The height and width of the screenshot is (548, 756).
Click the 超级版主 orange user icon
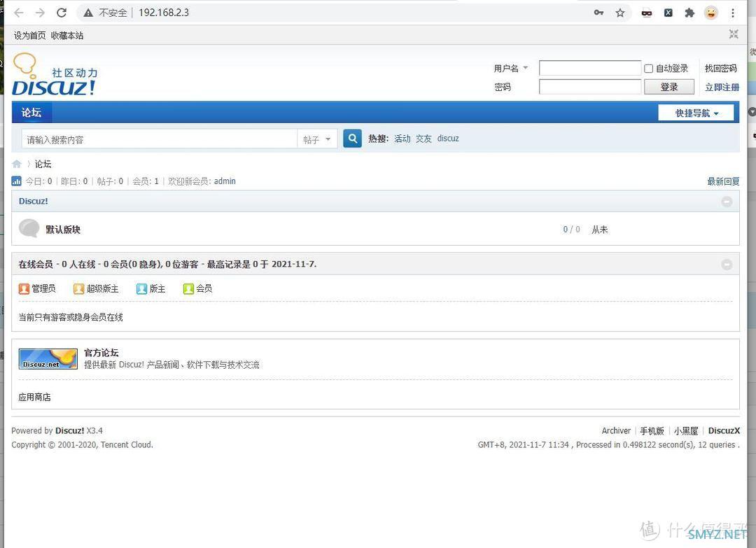[x=78, y=289]
